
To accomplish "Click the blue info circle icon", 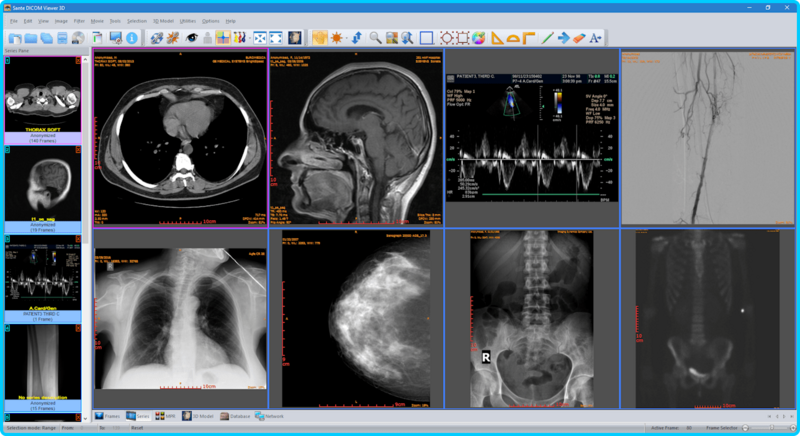I will pos(132,38).
